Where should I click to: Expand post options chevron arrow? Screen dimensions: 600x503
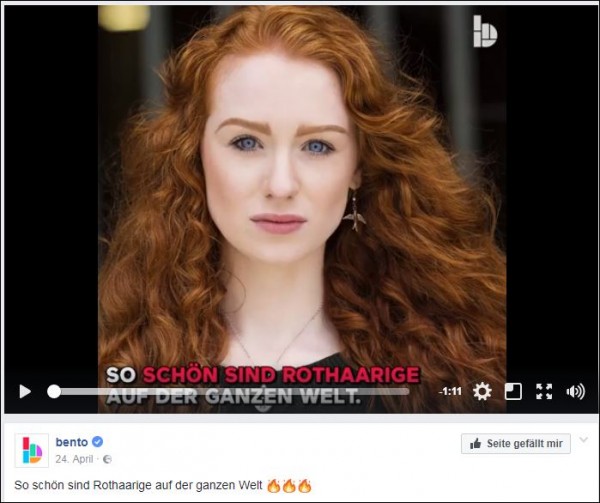coord(583,440)
